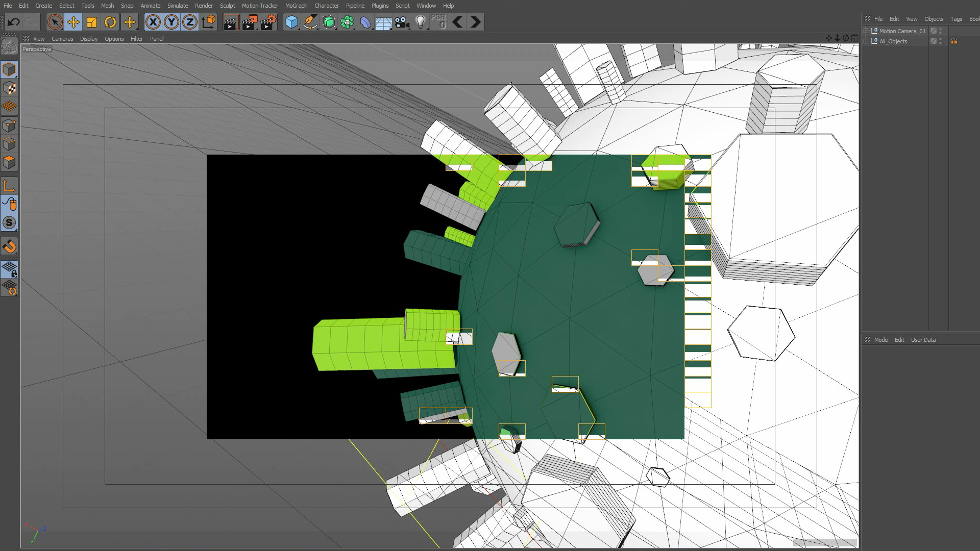The image size is (980, 551).
Task: Select the Scale tool
Action: [x=92, y=22]
